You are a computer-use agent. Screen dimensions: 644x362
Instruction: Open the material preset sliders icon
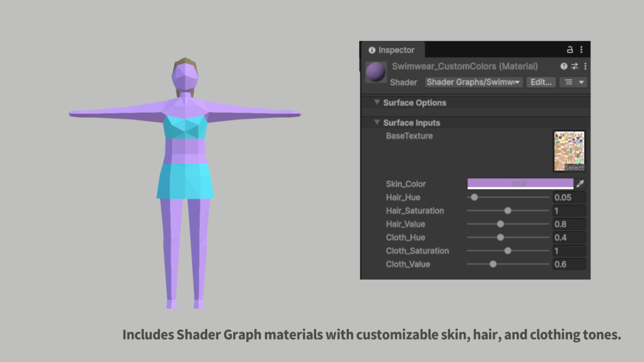pyautogui.click(x=574, y=66)
